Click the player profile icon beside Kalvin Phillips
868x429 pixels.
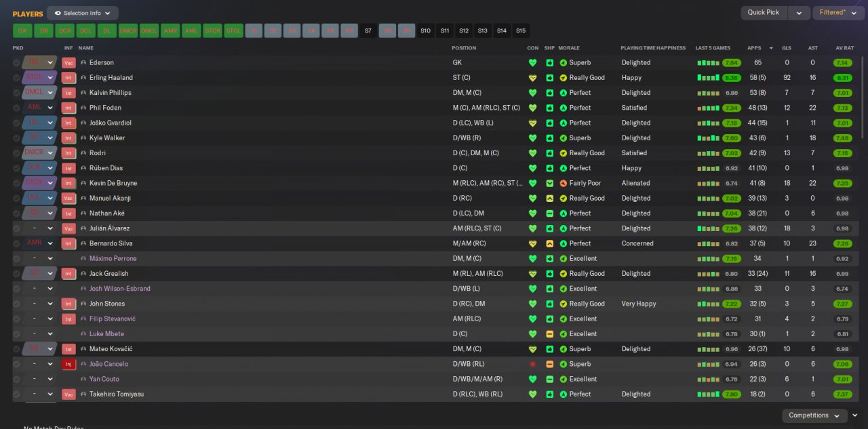tap(83, 93)
